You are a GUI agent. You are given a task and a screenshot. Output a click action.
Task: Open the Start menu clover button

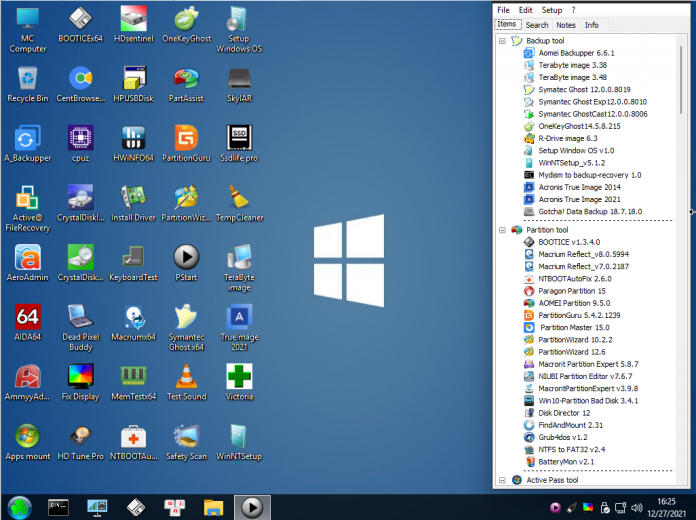[x=19, y=508]
